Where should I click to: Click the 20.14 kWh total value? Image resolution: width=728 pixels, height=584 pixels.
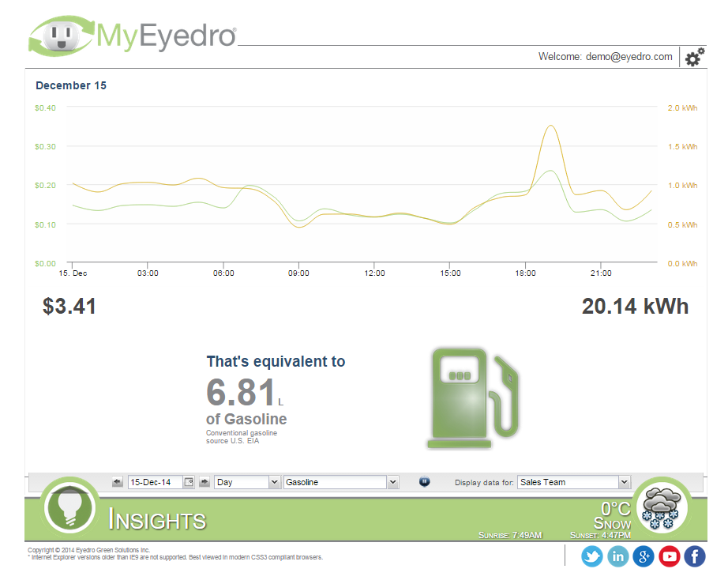pos(635,307)
